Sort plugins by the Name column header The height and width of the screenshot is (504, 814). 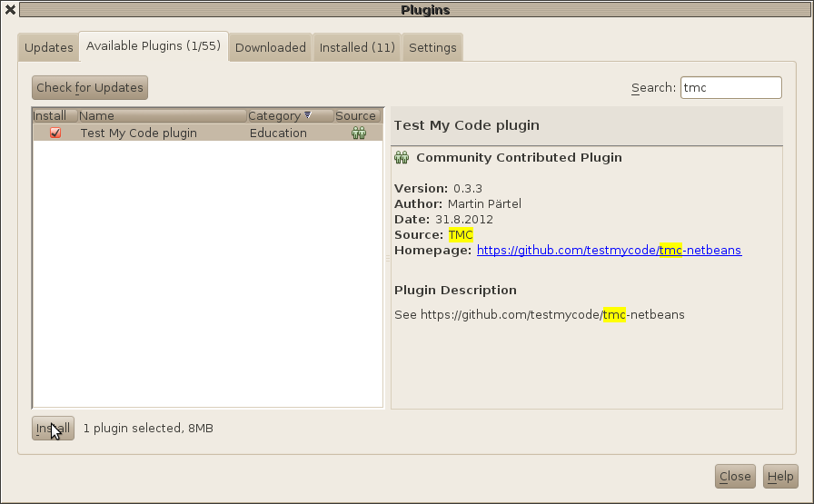(x=162, y=115)
